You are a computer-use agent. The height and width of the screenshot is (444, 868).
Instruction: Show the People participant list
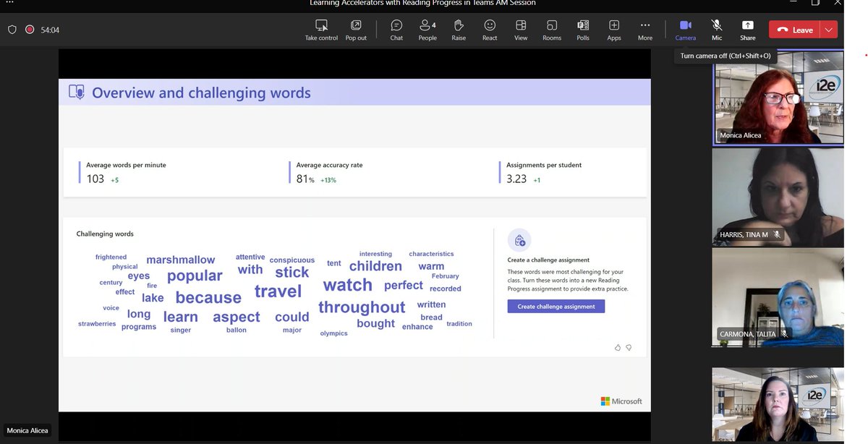click(x=427, y=29)
